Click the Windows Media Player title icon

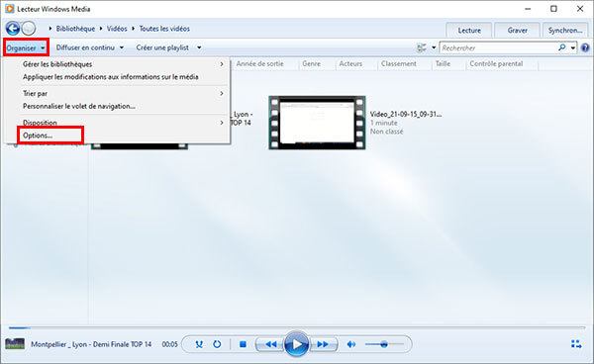[10, 9]
